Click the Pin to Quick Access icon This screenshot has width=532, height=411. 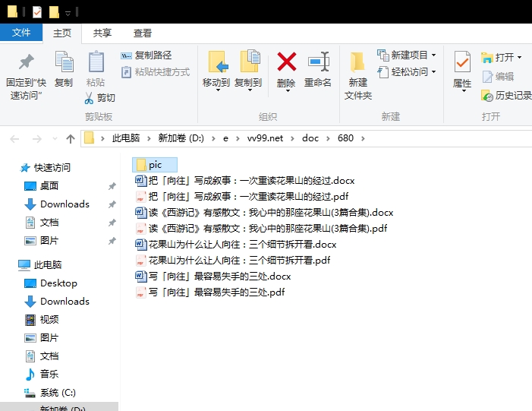(x=26, y=62)
